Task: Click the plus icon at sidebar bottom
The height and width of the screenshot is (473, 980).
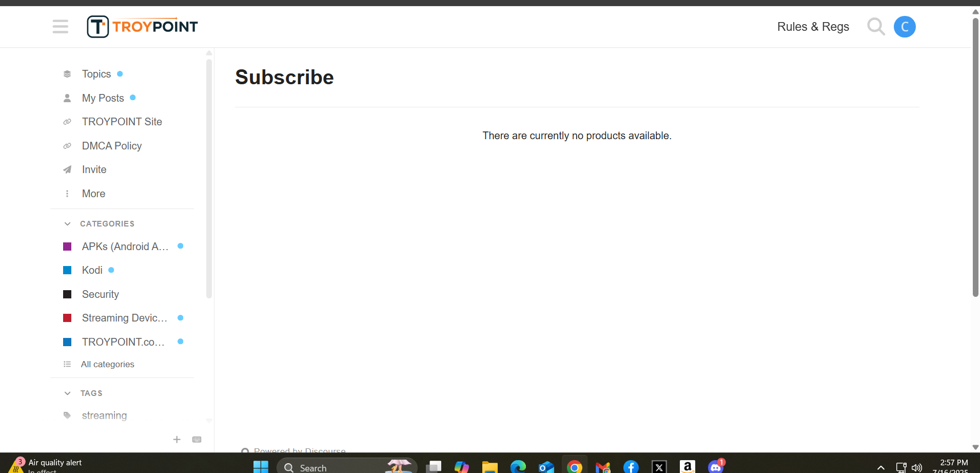Action: tap(177, 440)
